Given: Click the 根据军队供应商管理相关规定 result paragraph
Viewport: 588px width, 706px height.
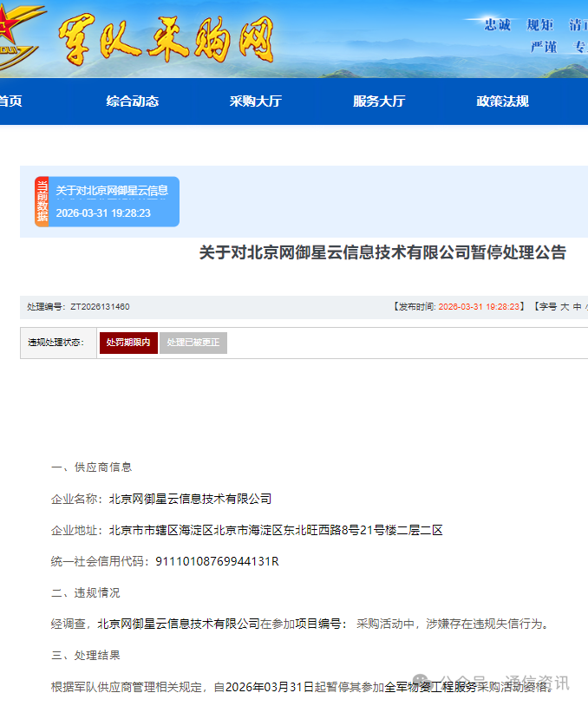Looking at the screenshot, I should (302, 687).
